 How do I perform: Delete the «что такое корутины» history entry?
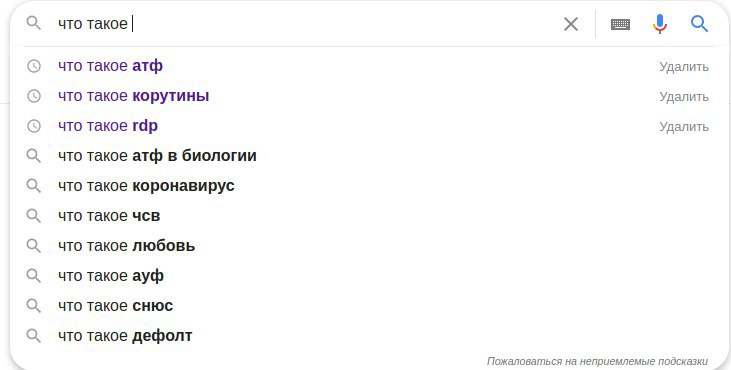pos(683,96)
